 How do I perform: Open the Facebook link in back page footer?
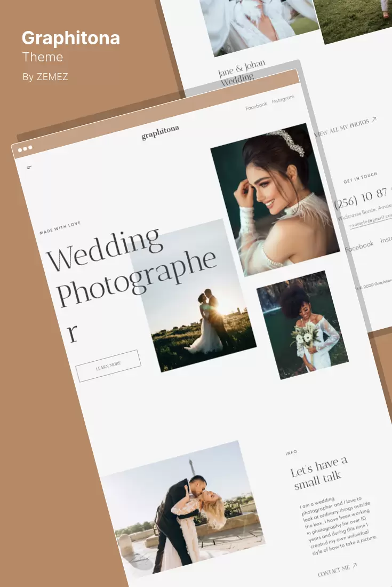(359, 246)
